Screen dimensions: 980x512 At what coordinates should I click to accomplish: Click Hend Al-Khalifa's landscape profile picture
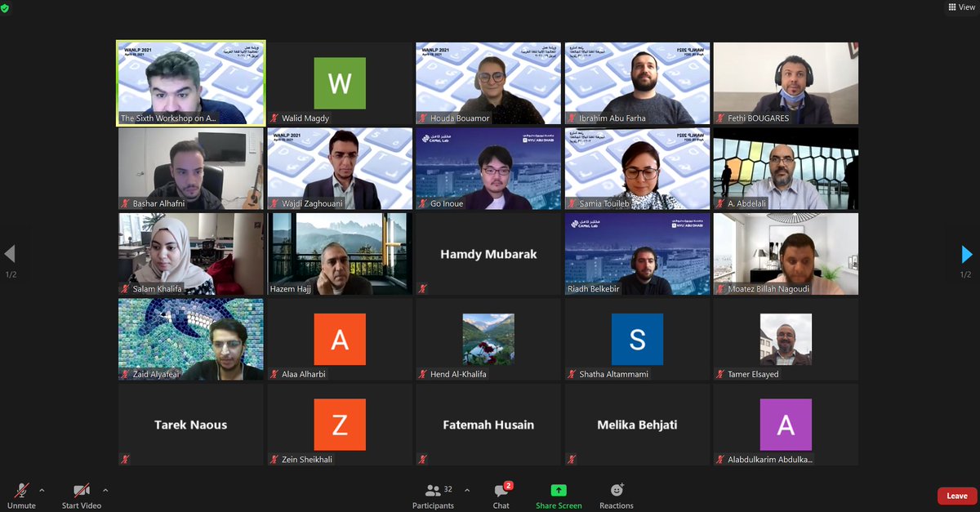pos(488,339)
